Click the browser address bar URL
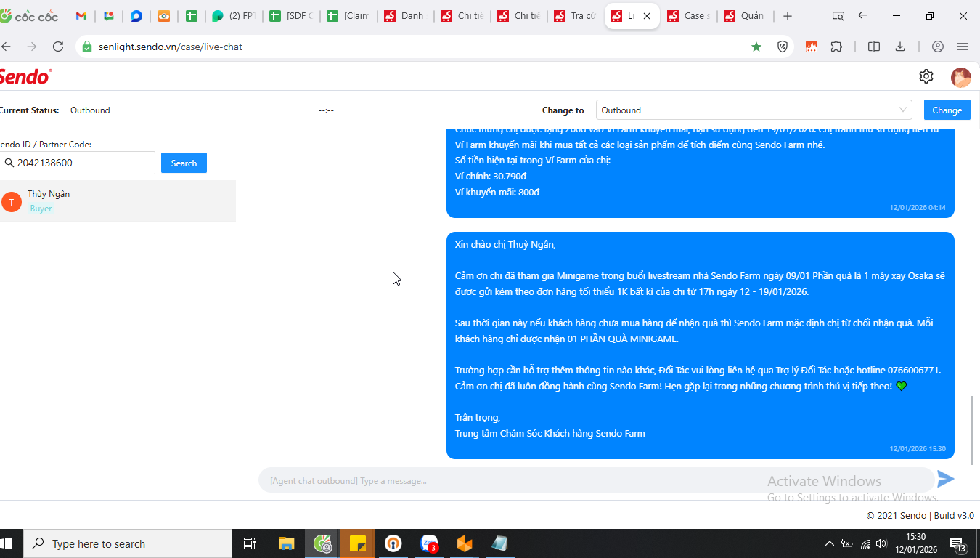 pos(171,46)
